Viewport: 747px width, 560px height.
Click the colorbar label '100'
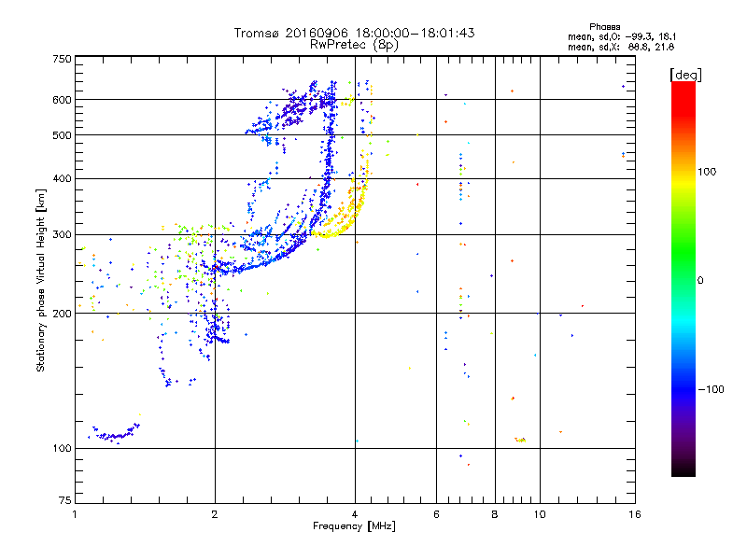click(x=707, y=172)
